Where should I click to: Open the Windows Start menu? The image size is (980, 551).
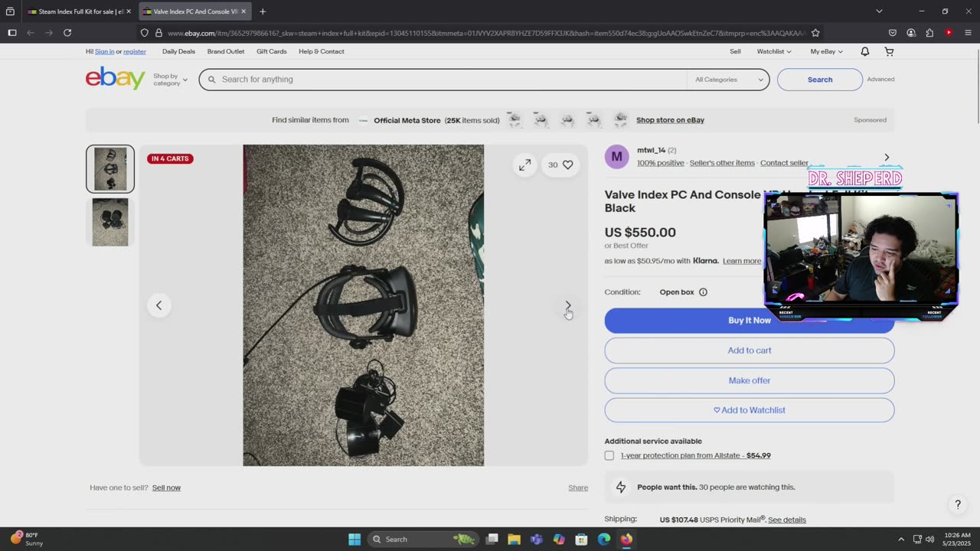click(x=354, y=539)
